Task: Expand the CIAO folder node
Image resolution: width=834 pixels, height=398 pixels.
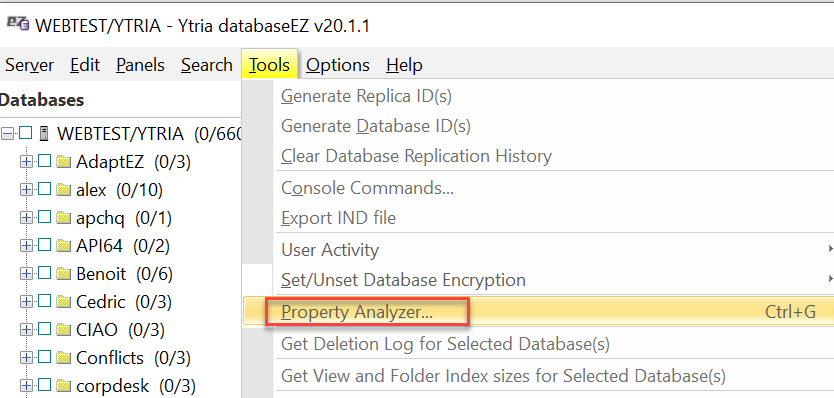Action: click(26, 330)
